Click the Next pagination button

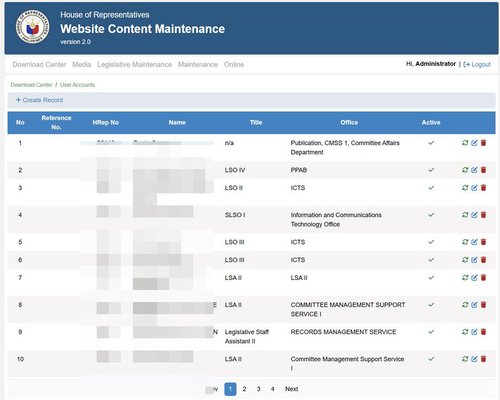[291, 389]
